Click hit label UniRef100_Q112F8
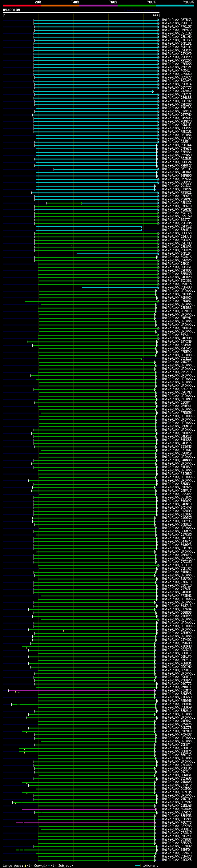This screenshot has width=197, height=868. [177, 372]
